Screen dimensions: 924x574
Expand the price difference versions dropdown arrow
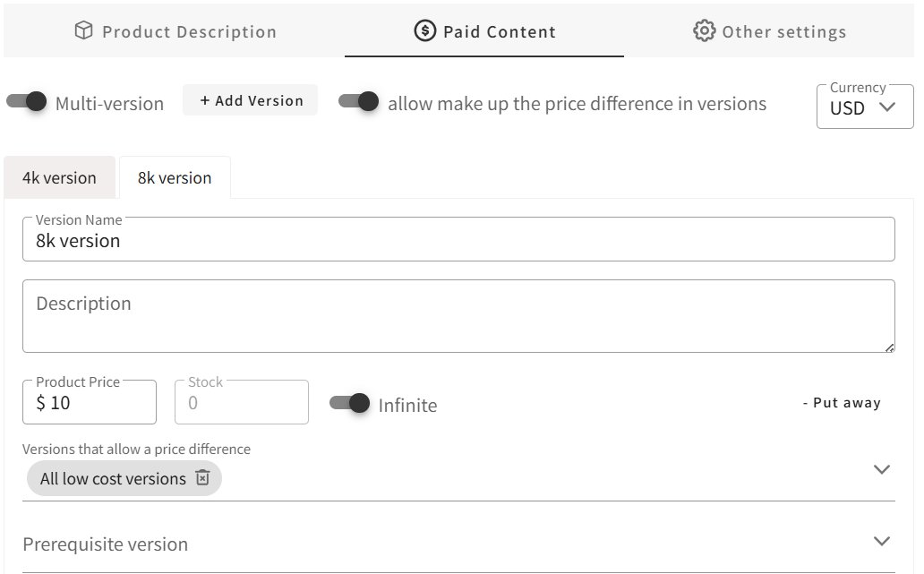click(x=881, y=469)
